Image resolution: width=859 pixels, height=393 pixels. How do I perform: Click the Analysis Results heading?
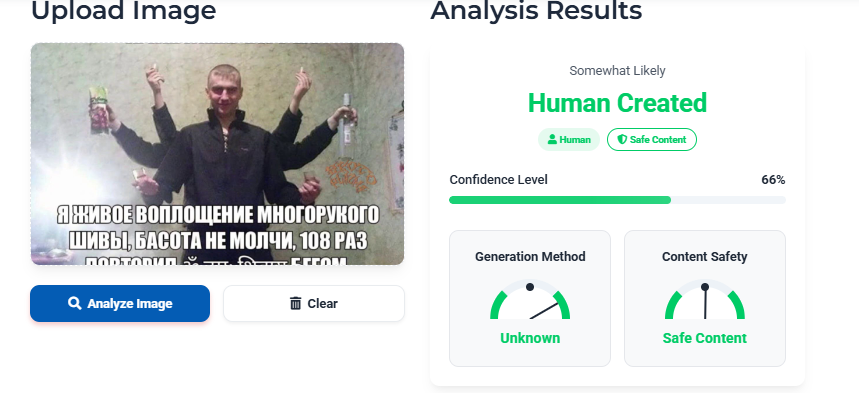pos(536,10)
